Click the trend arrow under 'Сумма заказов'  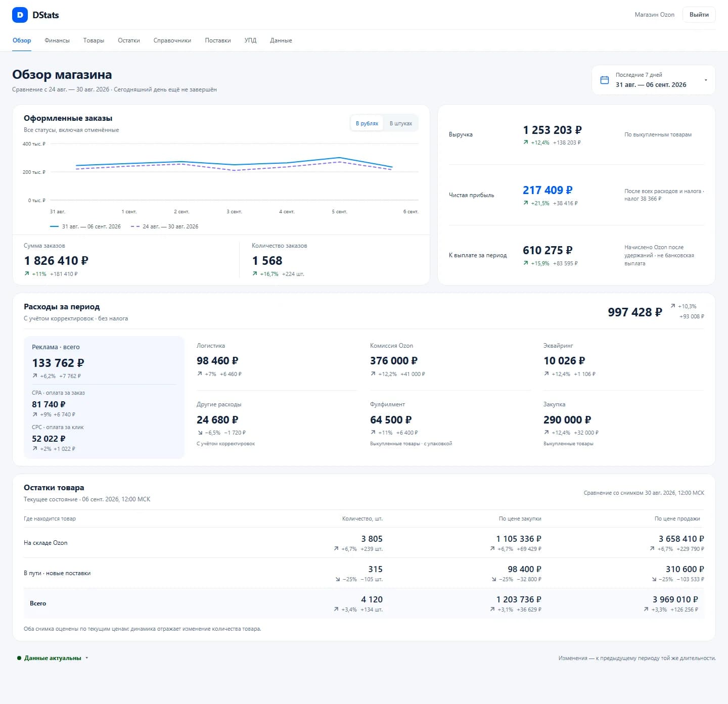click(27, 274)
